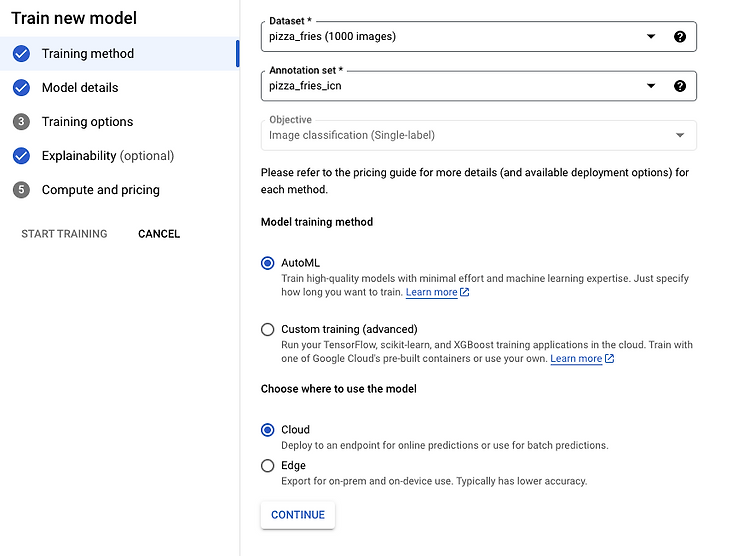This screenshot has height=556, width=750.
Task: Select the AutoML radio button
Action: [x=268, y=263]
